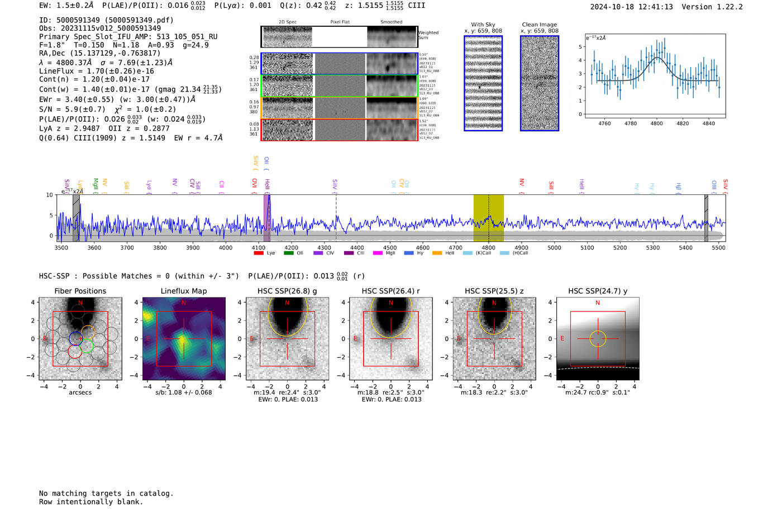Click the Weighted Sum 2D spectrum strip
This screenshot has width=782, height=532.
(340, 37)
